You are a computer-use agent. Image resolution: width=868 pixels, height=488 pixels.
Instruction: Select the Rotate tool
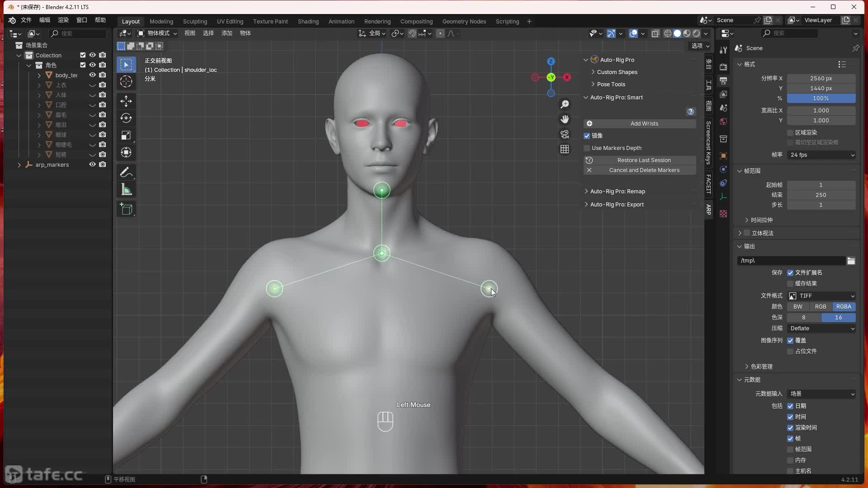click(x=126, y=118)
